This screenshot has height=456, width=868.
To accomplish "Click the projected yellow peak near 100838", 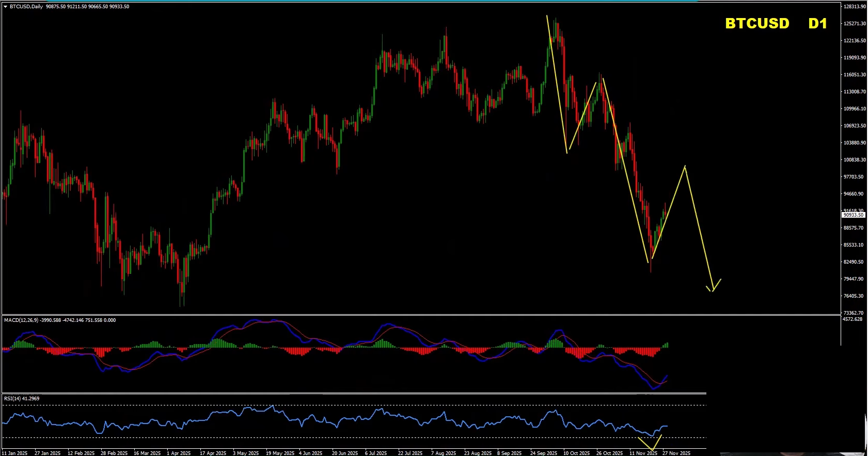I will (685, 166).
